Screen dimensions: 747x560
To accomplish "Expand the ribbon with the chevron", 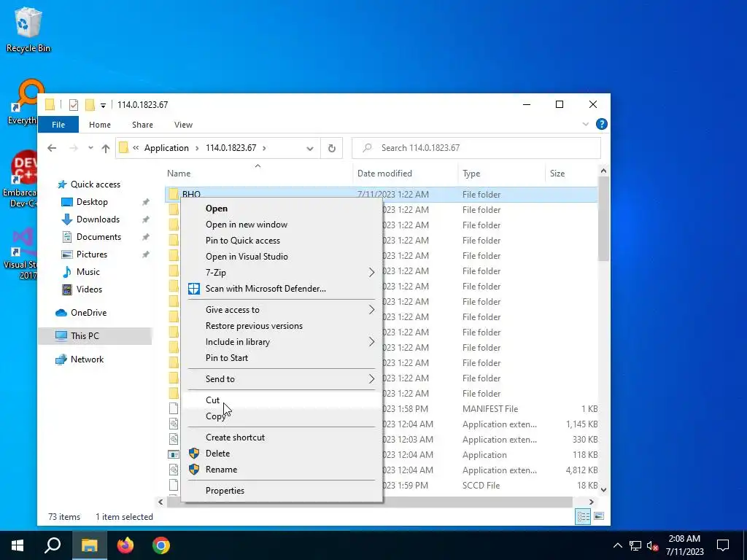I will pyautogui.click(x=586, y=124).
